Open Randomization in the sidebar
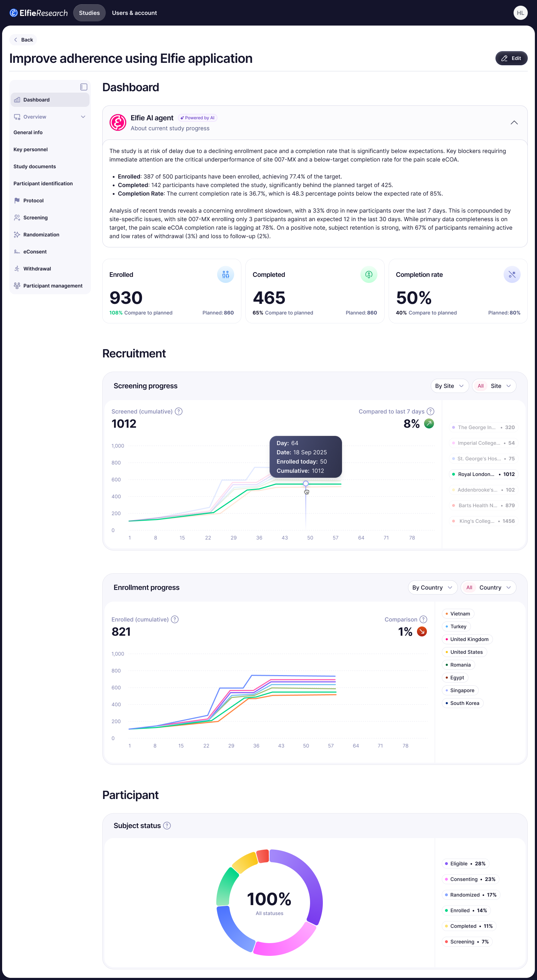Image resolution: width=537 pixels, height=980 pixels. tap(50, 235)
